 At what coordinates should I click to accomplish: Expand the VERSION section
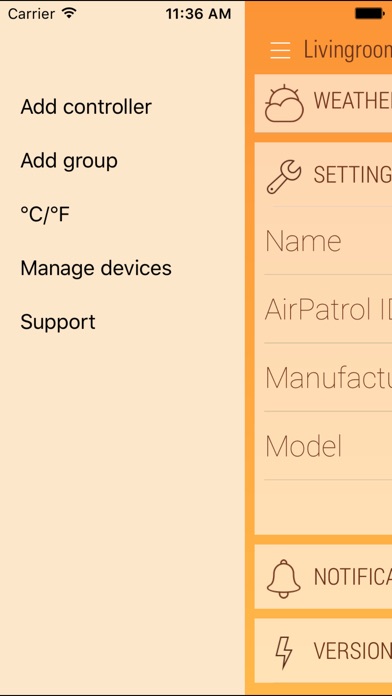[323, 651]
